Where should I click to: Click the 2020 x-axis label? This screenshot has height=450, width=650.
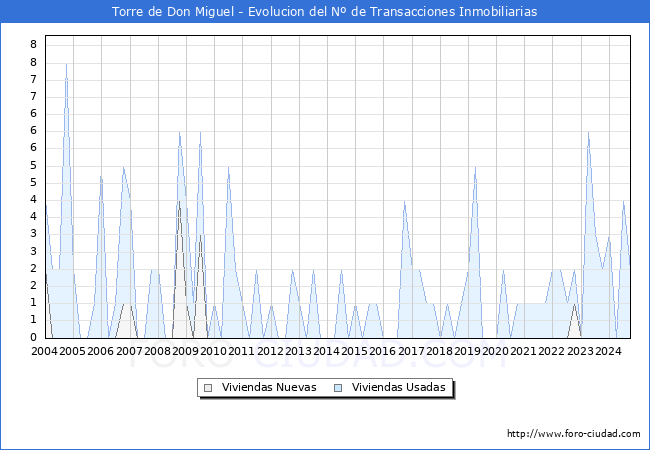(495, 351)
